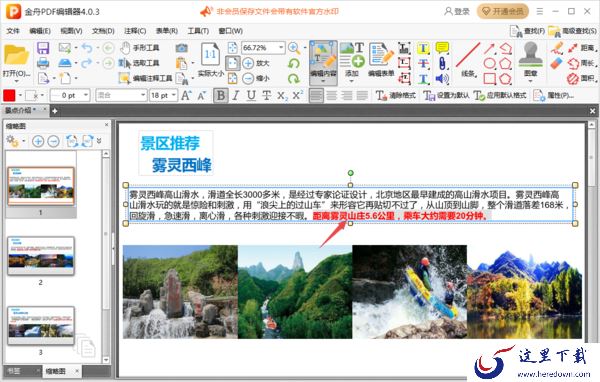The width and height of the screenshot is (600, 382).
Task: Click Apply Default Format (应用默认格式) button
Action: [500, 95]
